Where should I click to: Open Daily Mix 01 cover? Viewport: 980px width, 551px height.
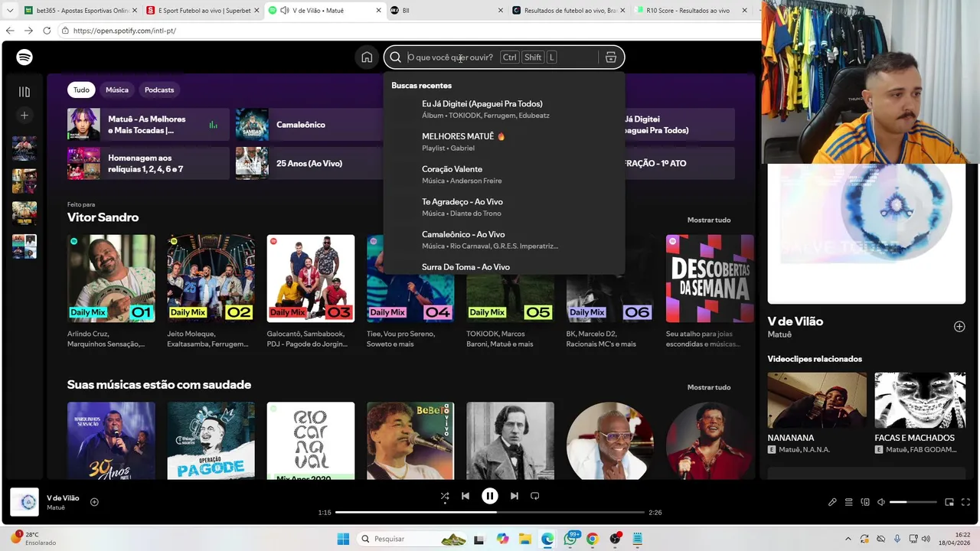click(111, 279)
